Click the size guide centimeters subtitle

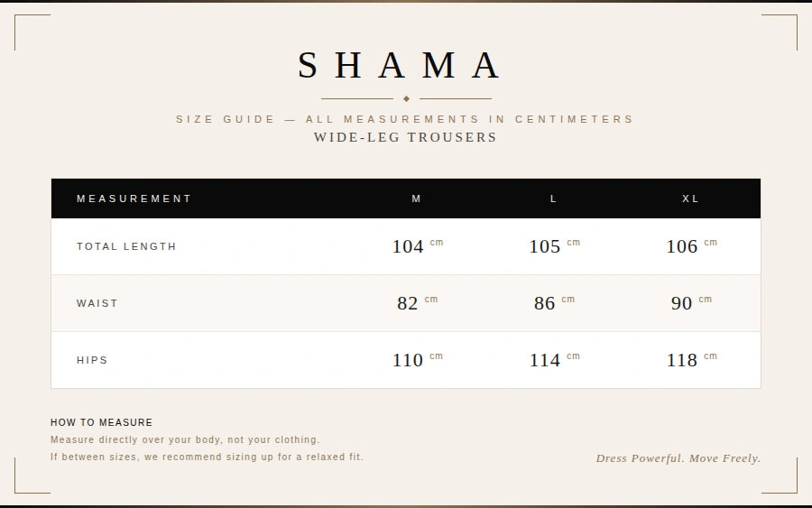(405, 119)
